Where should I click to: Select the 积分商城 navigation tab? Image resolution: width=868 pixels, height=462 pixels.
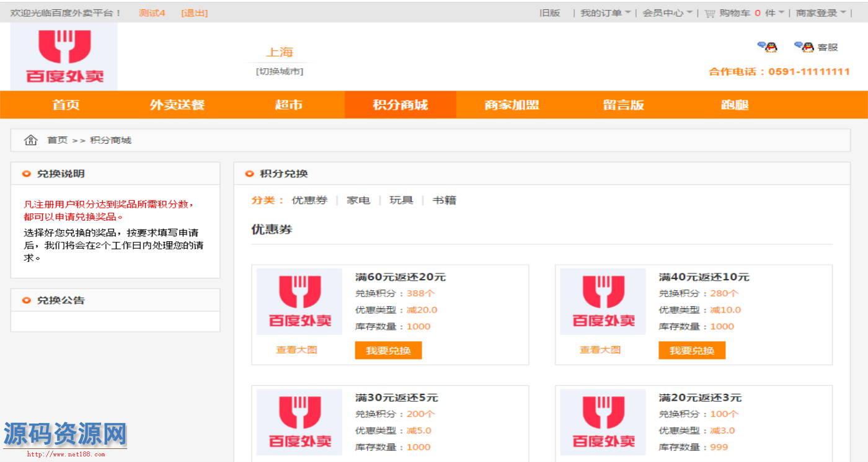coord(401,105)
